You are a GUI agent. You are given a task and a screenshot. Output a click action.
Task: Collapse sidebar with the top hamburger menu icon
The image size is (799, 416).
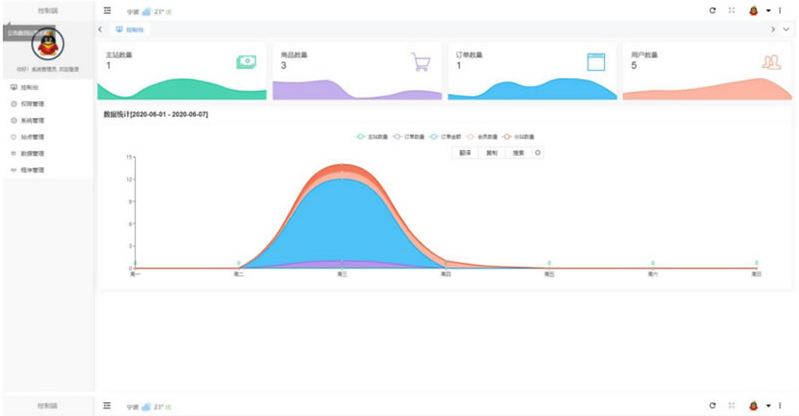click(x=107, y=11)
